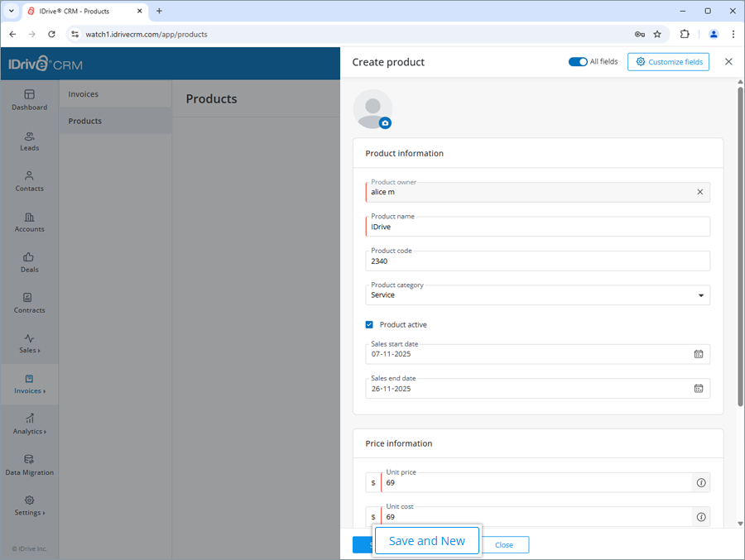Screen dimensions: 745x560
Task: Uncheck the Product active checkbox
Action: point(369,324)
